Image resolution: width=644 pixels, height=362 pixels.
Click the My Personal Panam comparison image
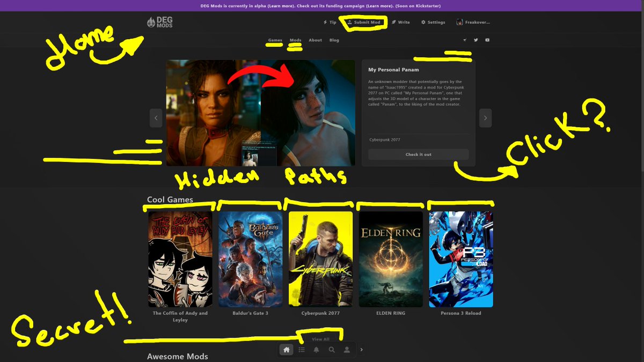pos(260,113)
